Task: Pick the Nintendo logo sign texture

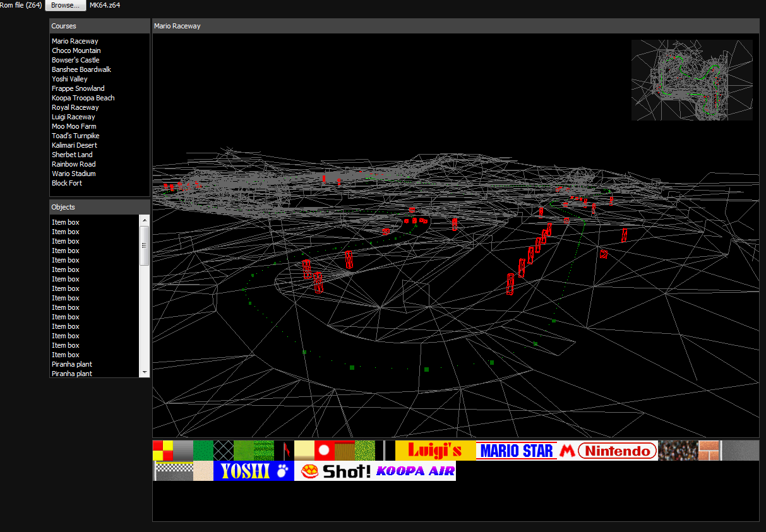Action: [618, 451]
